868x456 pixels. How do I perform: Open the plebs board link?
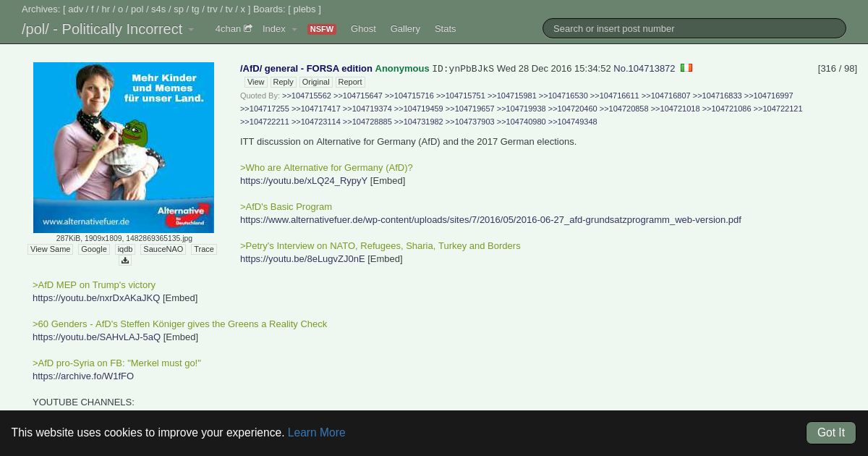click(x=304, y=9)
